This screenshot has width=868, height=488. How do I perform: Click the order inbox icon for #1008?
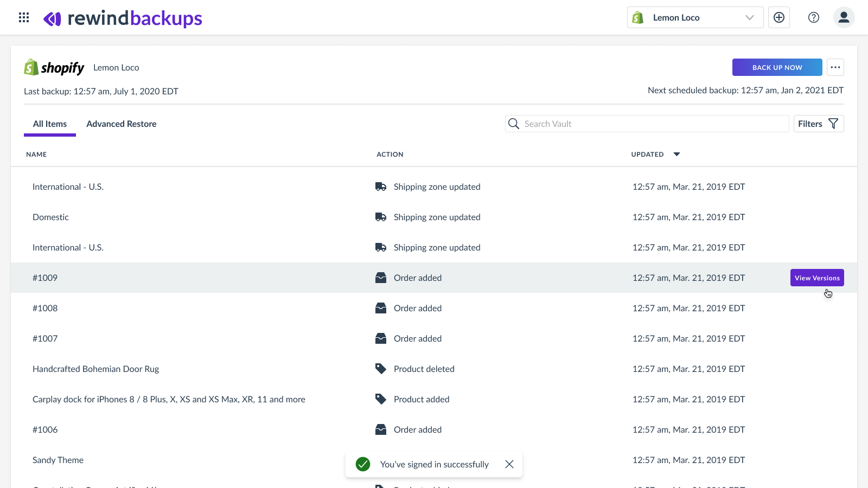coord(381,308)
